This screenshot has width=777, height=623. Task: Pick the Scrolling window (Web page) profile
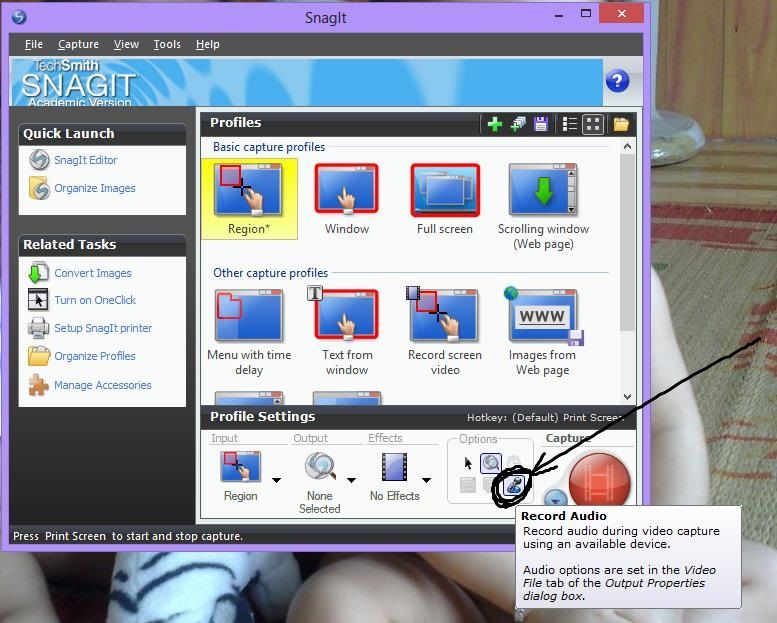pos(543,206)
